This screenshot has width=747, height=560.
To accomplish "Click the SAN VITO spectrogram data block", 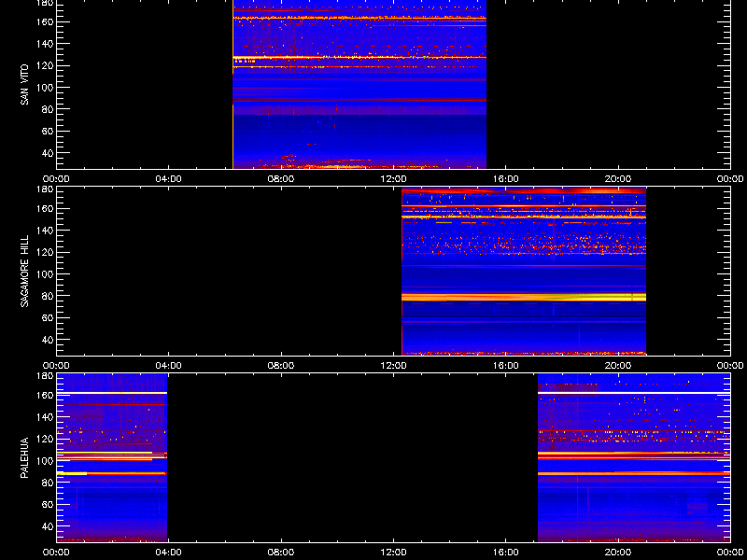I will pyautogui.click(x=359, y=84).
